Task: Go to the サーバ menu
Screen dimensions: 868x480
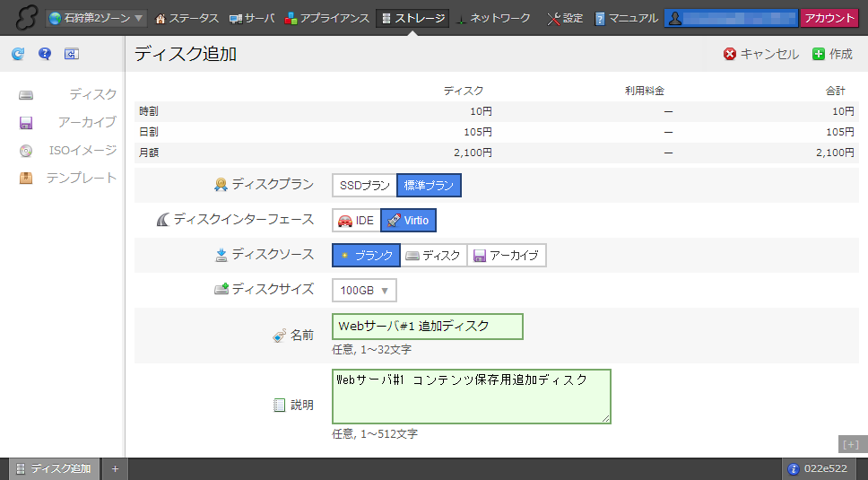Action: tap(252, 18)
